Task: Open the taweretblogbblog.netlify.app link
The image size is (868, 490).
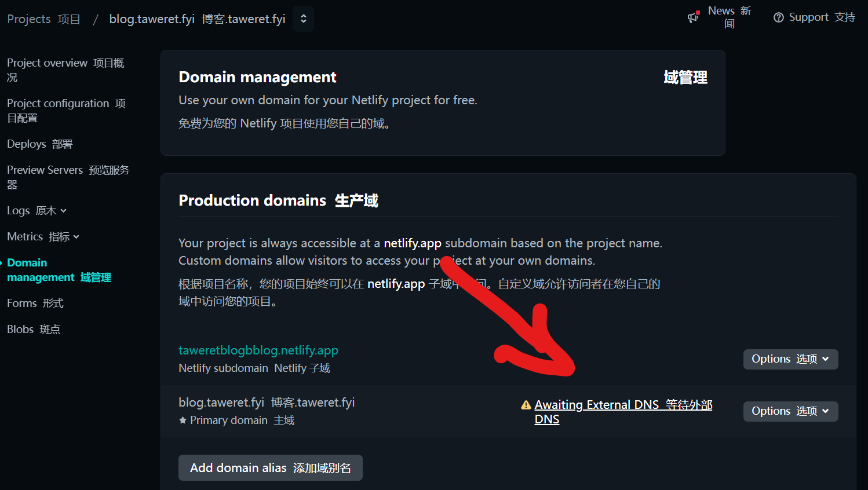Action: click(x=258, y=350)
